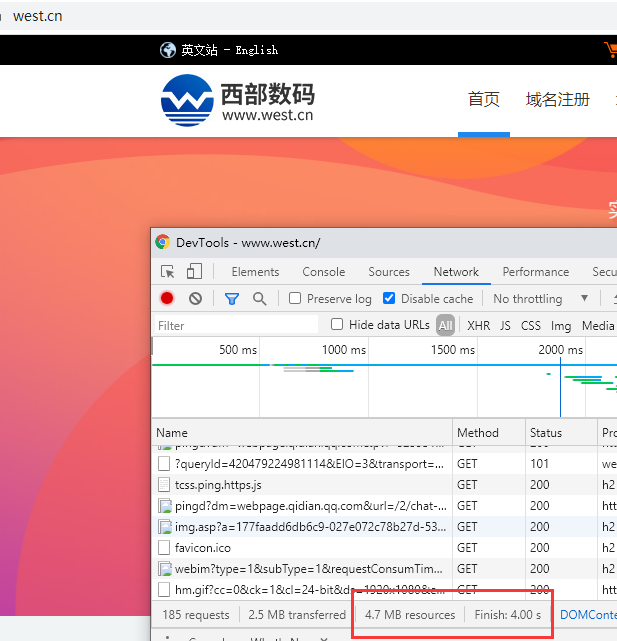The width and height of the screenshot is (617, 641).
Task: Click inside the network Filter field
Action: [236, 325]
